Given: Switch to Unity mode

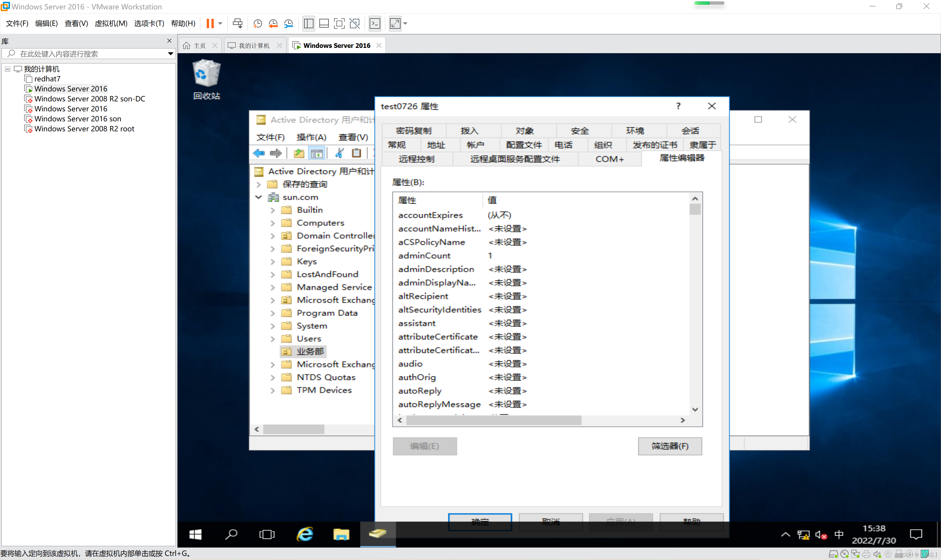Looking at the screenshot, I should click(355, 24).
